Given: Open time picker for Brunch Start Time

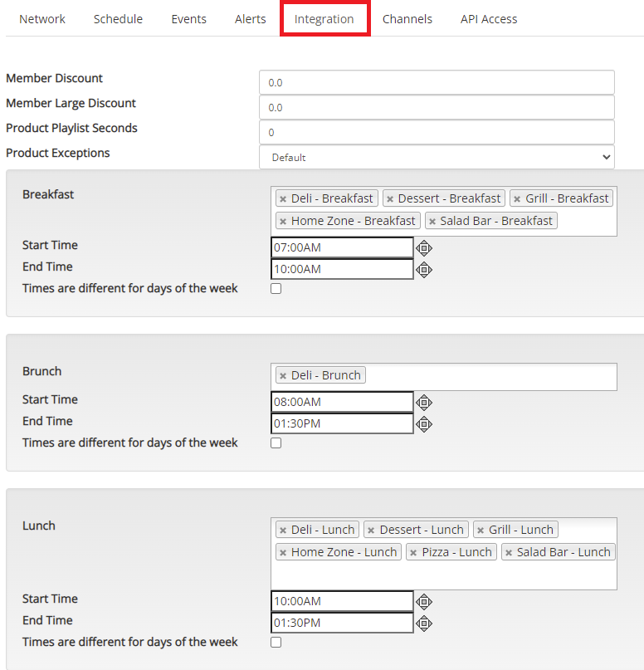Looking at the screenshot, I should pos(423,403).
